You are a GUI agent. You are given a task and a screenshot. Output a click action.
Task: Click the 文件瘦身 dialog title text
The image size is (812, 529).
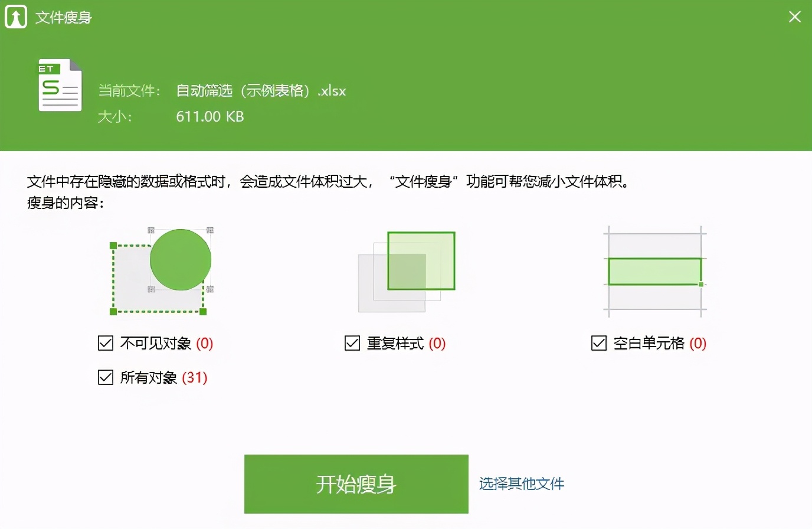coord(63,17)
